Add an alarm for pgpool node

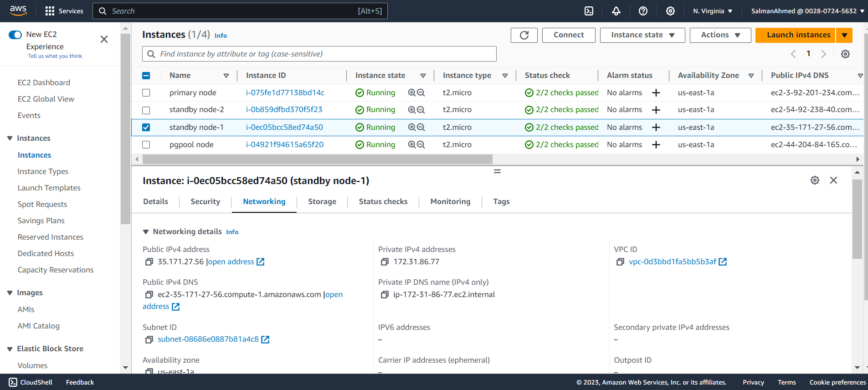point(656,144)
